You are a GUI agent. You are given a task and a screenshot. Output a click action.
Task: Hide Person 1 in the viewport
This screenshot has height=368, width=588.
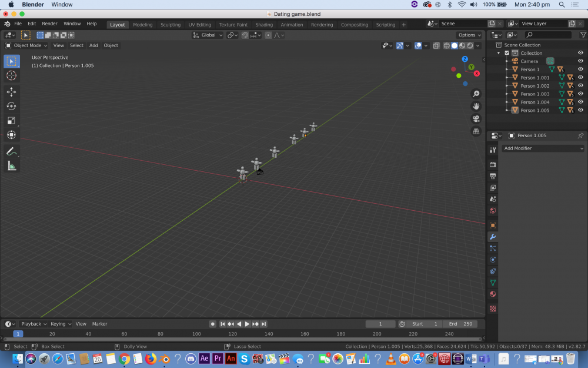pos(580,69)
